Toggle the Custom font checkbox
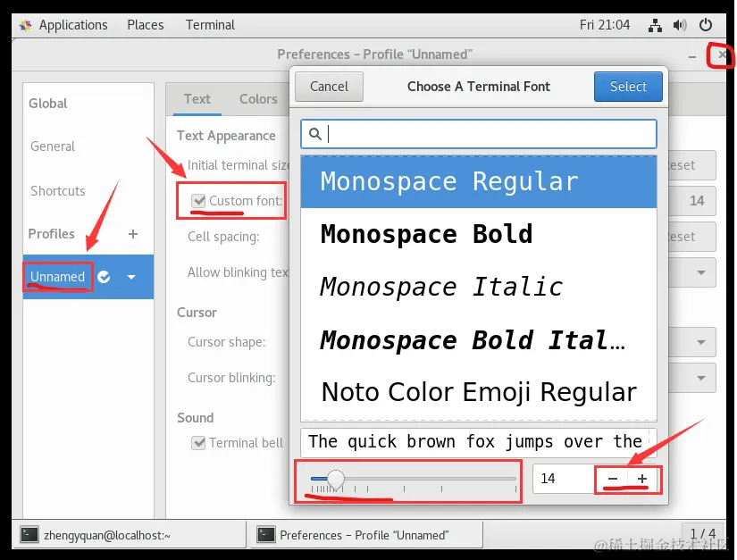The width and height of the screenshot is (737, 560). 198,201
